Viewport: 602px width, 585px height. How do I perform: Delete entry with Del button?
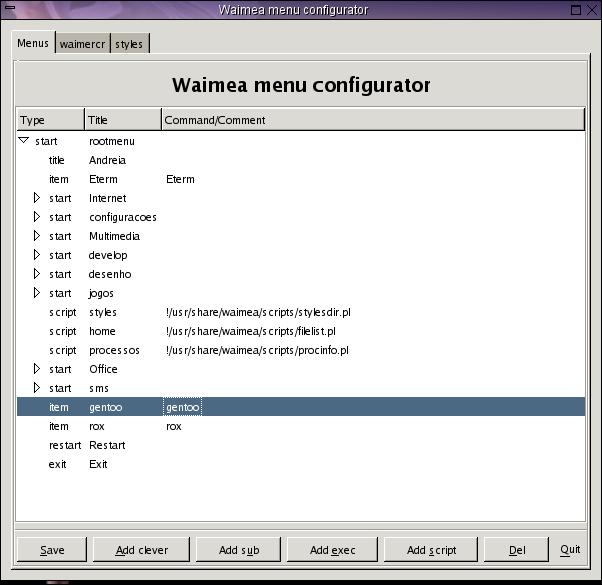tap(516, 550)
